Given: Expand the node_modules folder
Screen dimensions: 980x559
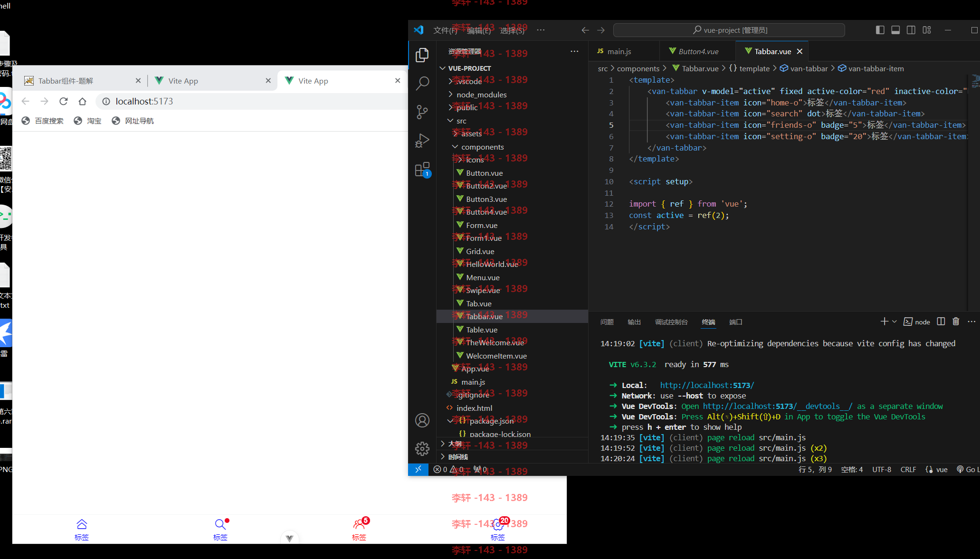Looking at the screenshot, I should tap(481, 95).
